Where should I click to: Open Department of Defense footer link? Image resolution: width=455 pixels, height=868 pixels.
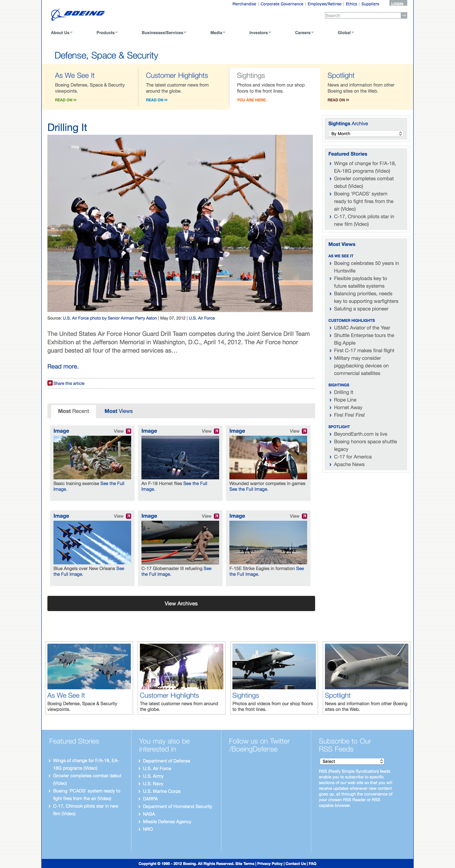point(166,761)
